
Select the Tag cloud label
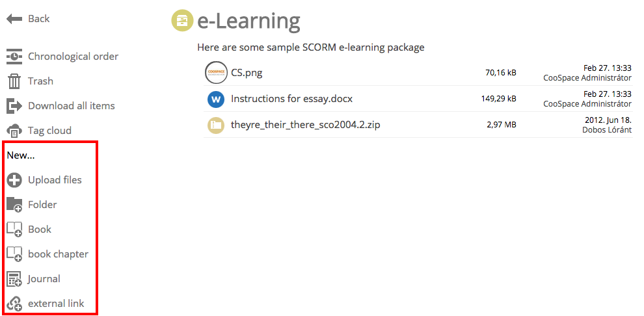point(49,131)
